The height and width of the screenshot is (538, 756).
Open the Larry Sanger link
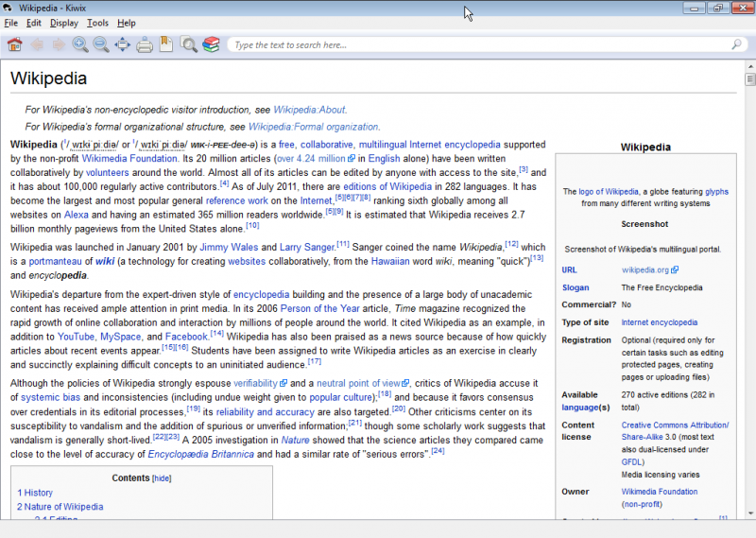(306, 248)
